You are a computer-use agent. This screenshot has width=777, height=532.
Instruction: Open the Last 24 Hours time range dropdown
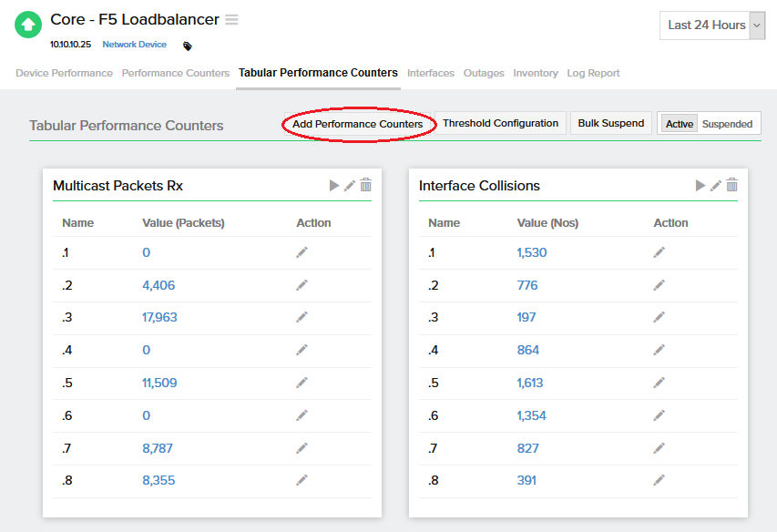712,26
